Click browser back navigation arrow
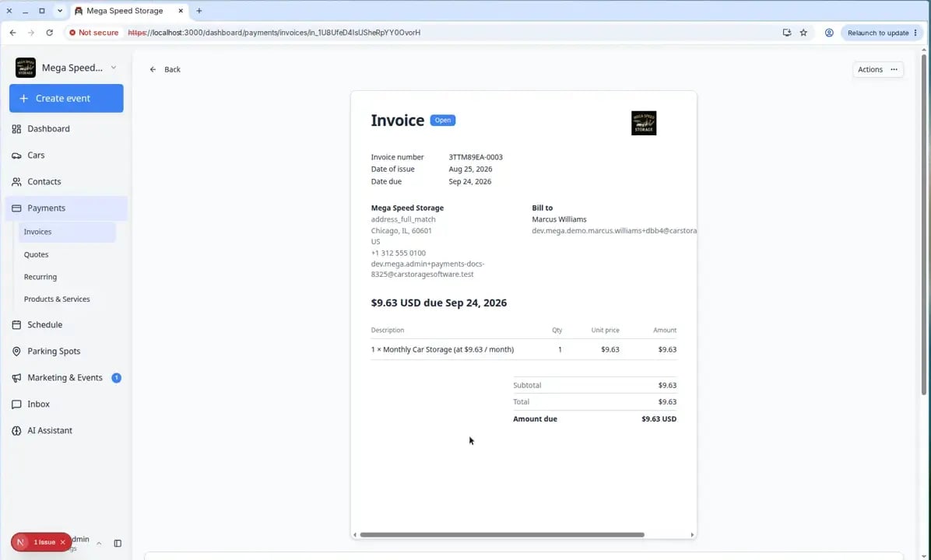Image resolution: width=931 pixels, height=560 pixels. click(12, 33)
